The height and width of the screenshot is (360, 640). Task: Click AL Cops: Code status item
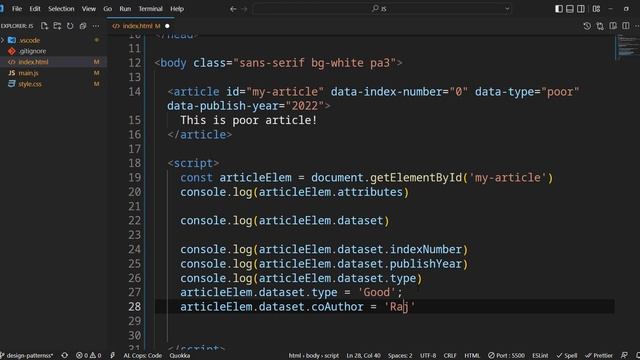tap(142, 356)
